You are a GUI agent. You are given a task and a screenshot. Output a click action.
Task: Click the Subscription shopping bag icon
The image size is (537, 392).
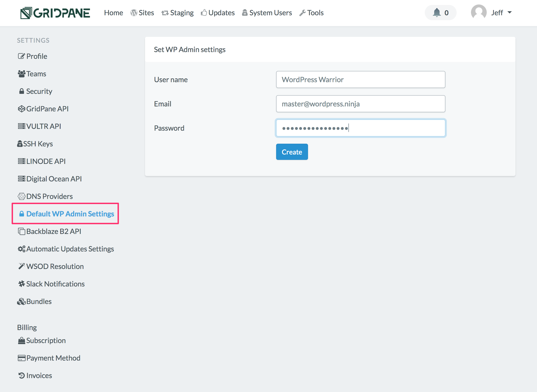click(21, 341)
